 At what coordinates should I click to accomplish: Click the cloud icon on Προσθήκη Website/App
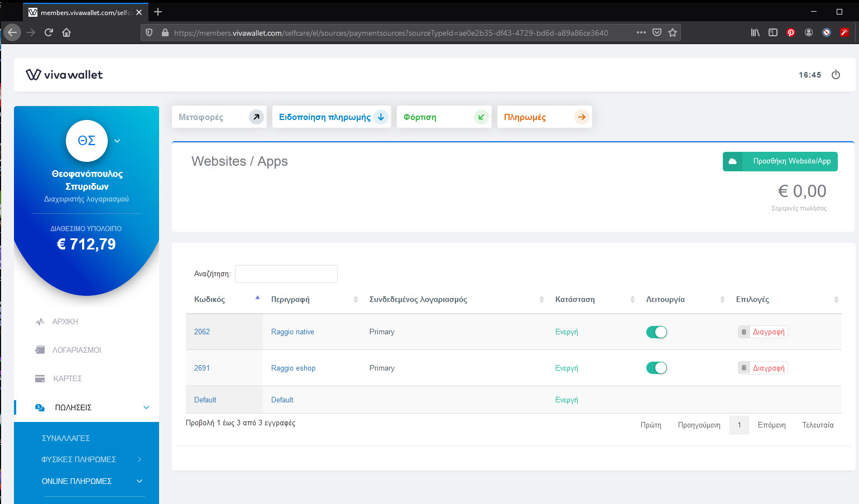(x=732, y=161)
